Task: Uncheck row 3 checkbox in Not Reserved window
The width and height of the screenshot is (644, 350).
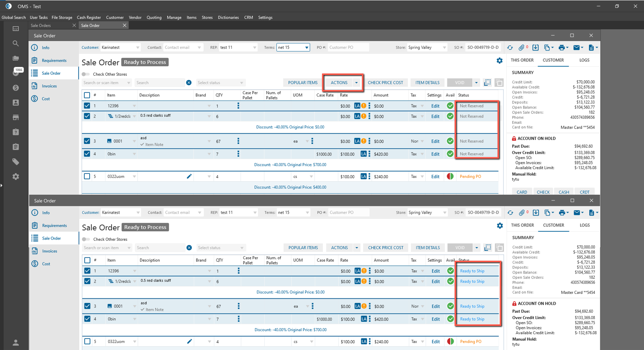Action: click(87, 141)
